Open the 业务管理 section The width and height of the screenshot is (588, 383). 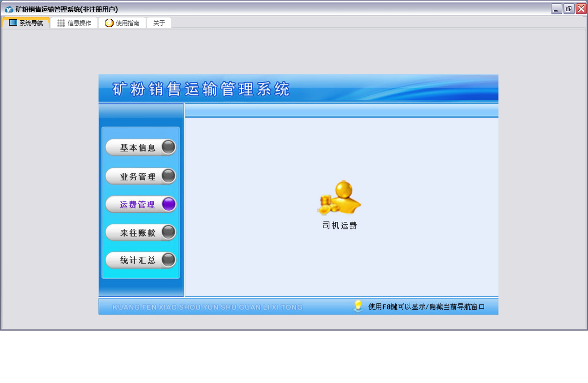tap(141, 176)
